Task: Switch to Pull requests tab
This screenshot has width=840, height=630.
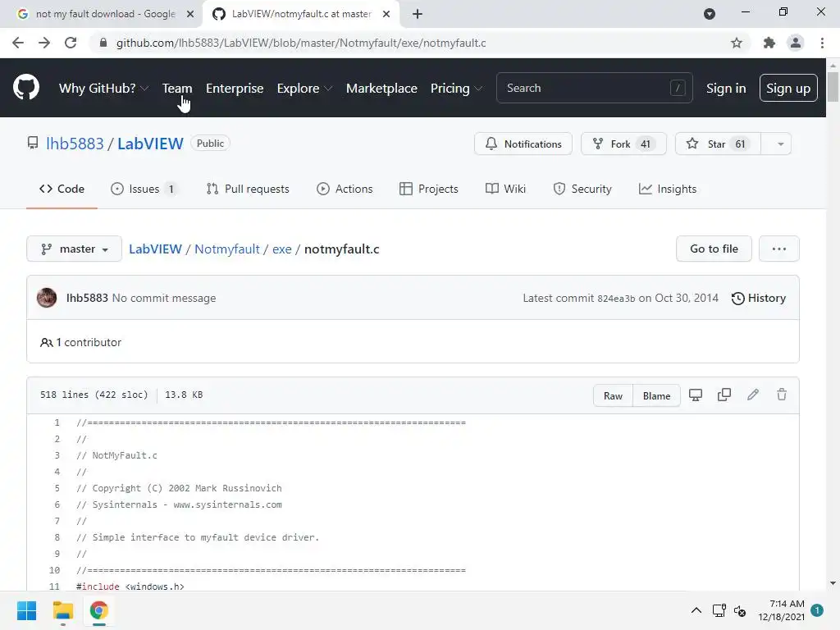Action: [248, 189]
